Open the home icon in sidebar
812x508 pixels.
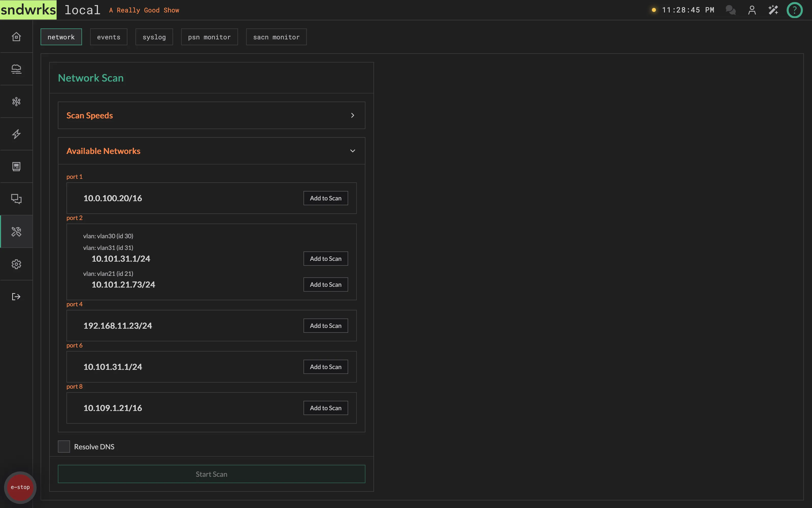[16, 37]
